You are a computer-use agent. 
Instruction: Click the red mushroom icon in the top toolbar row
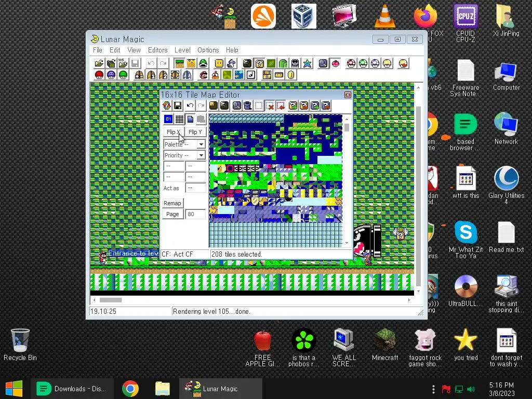351,63
